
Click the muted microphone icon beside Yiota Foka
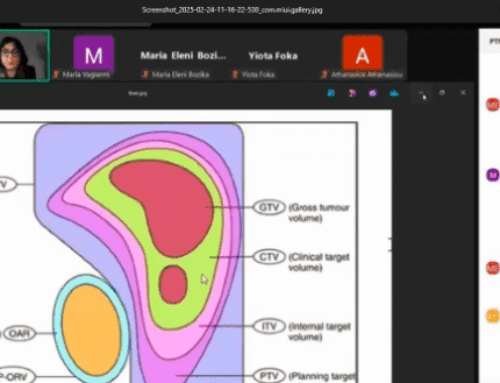235,74
